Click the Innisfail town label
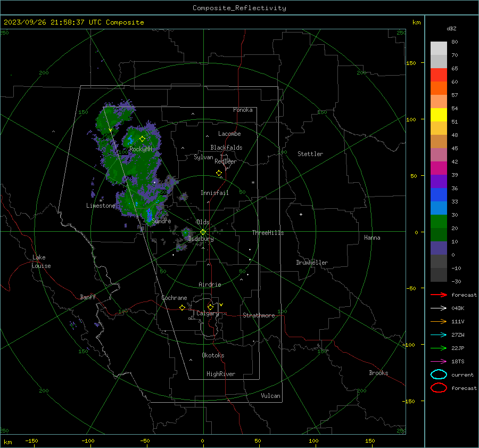This screenshot has height=448, width=479. coord(214,193)
